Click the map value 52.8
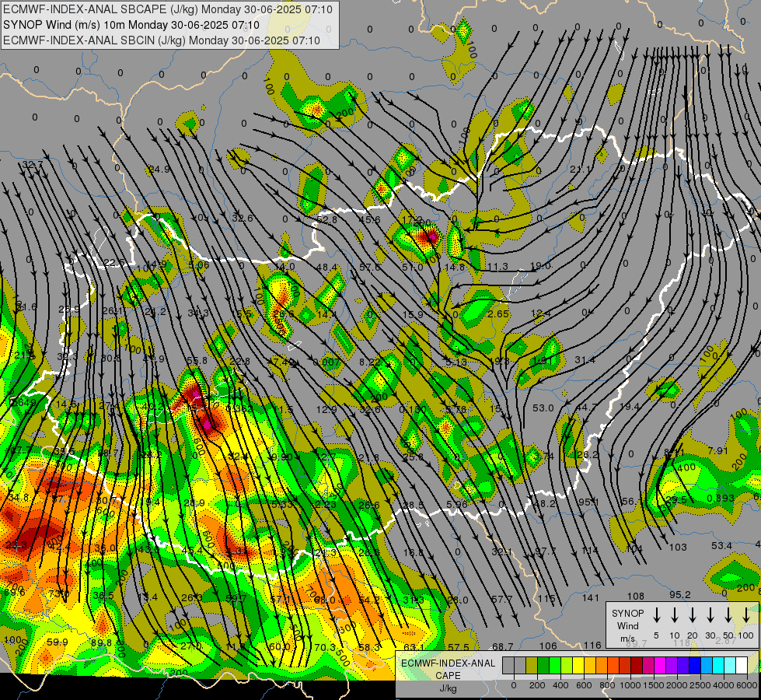The height and width of the screenshot is (700, 761). pos(326,220)
